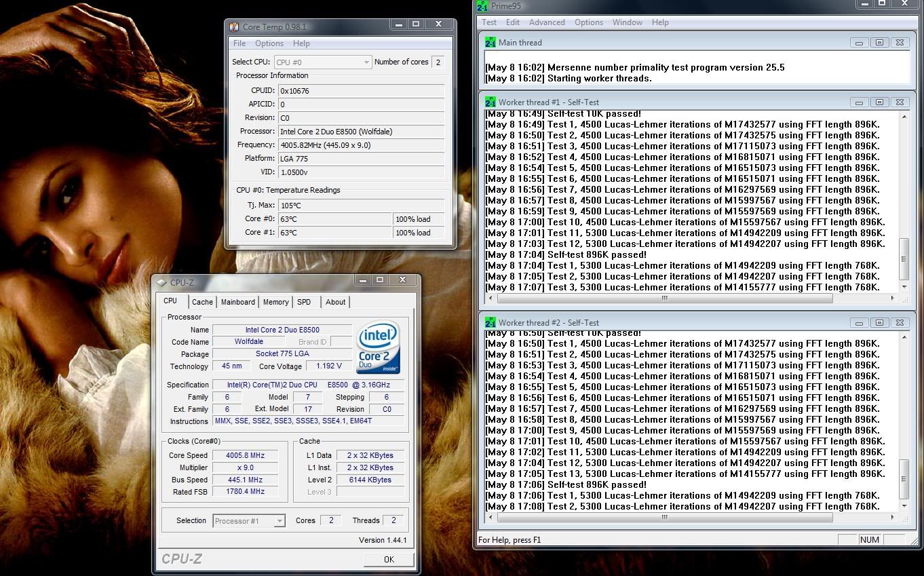Click the Tj. Max value 105°C
Screen dimensions: 924x576
362,206
